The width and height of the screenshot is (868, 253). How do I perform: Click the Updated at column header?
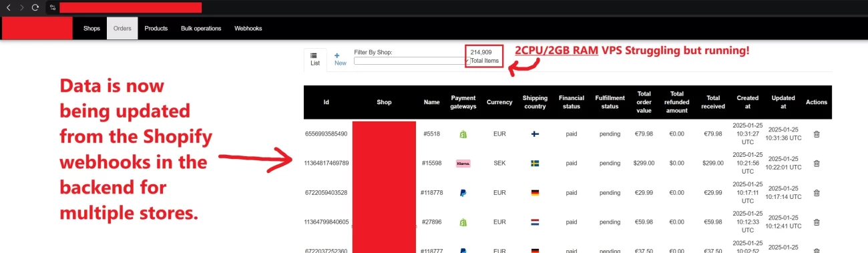coord(783,102)
